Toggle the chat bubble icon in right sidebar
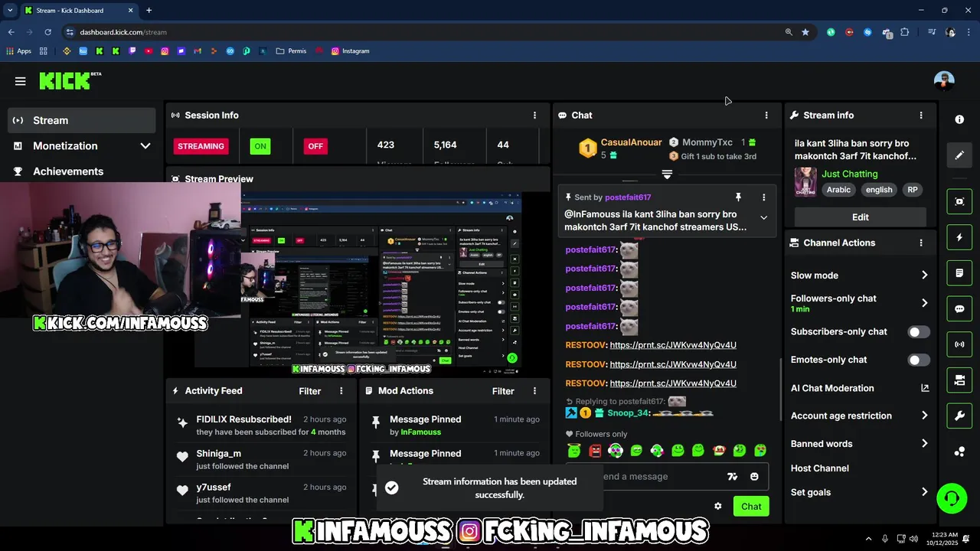Screen dimensions: 980x551 (959, 309)
